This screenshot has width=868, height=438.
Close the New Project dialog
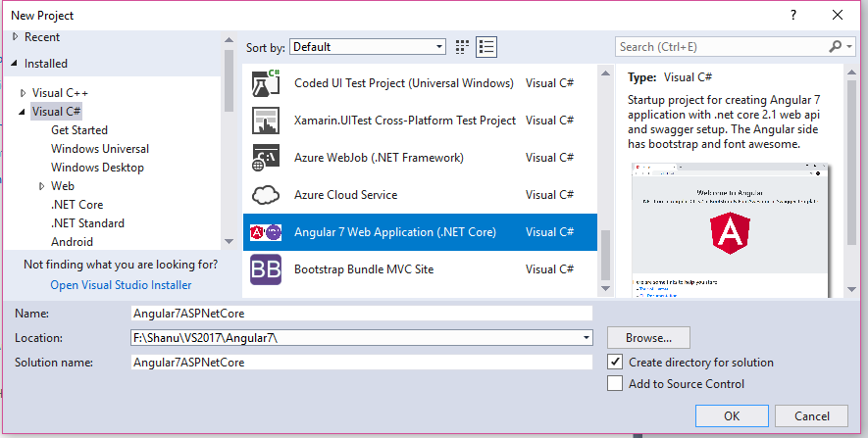point(838,15)
